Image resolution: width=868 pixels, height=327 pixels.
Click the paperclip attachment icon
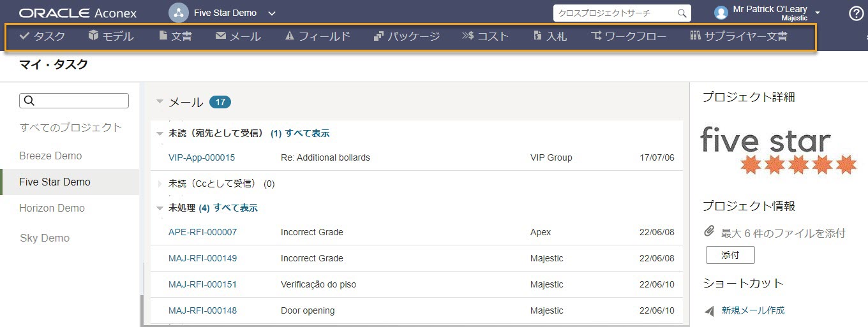tap(709, 232)
